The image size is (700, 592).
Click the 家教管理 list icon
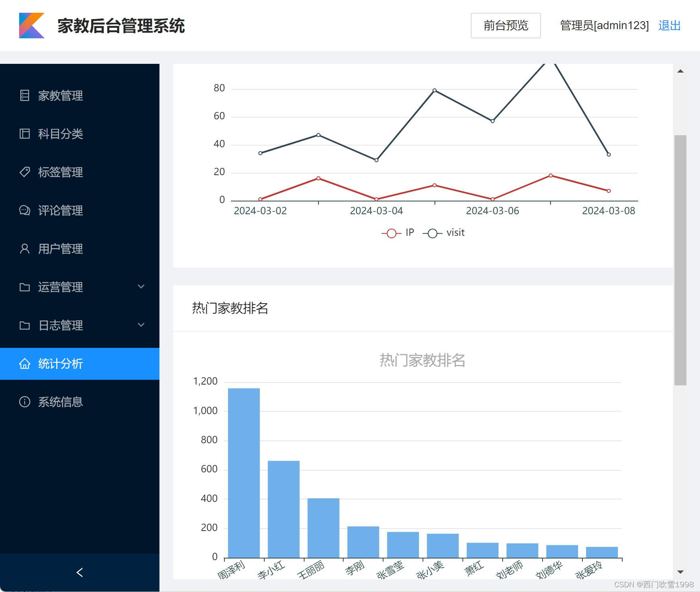(25, 95)
